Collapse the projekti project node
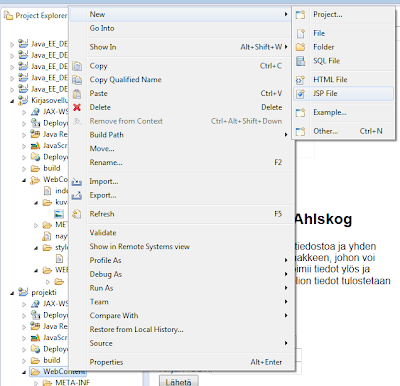Image resolution: width=400 pixels, height=386 pixels. point(12,293)
